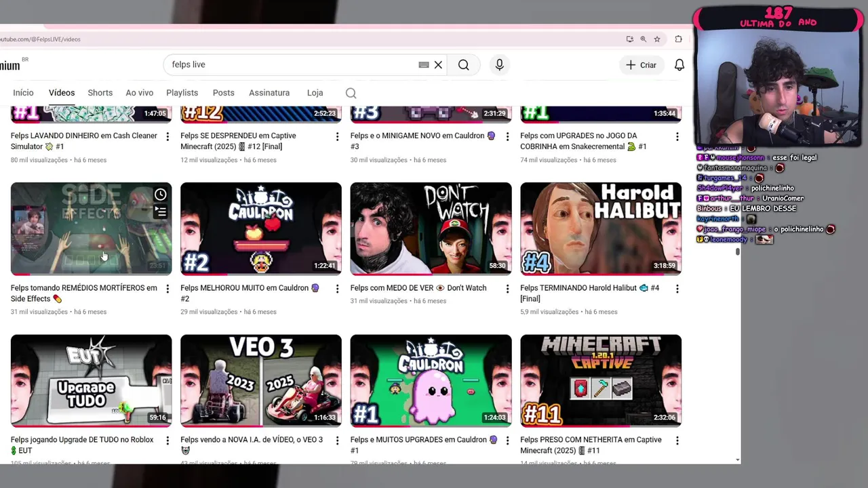Open options menu for Upgrade de TUDO Roblox video
The height and width of the screenshot is (488, 868).
click(167, 441)
